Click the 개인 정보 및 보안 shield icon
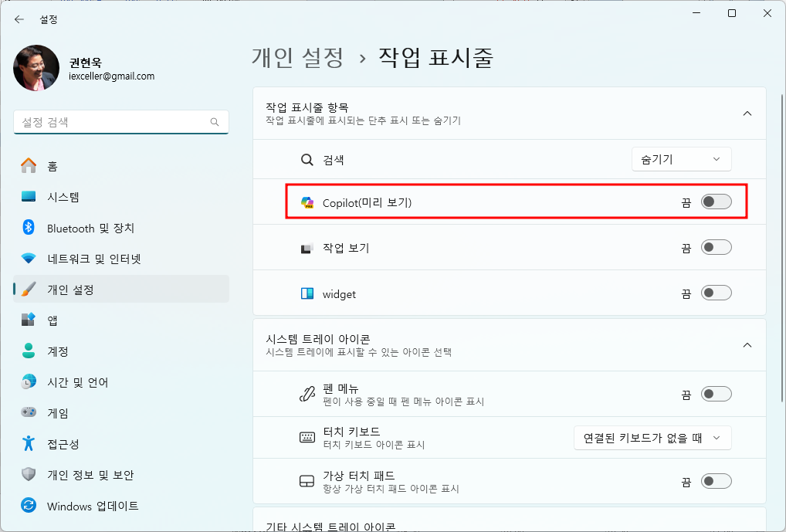 29,474
